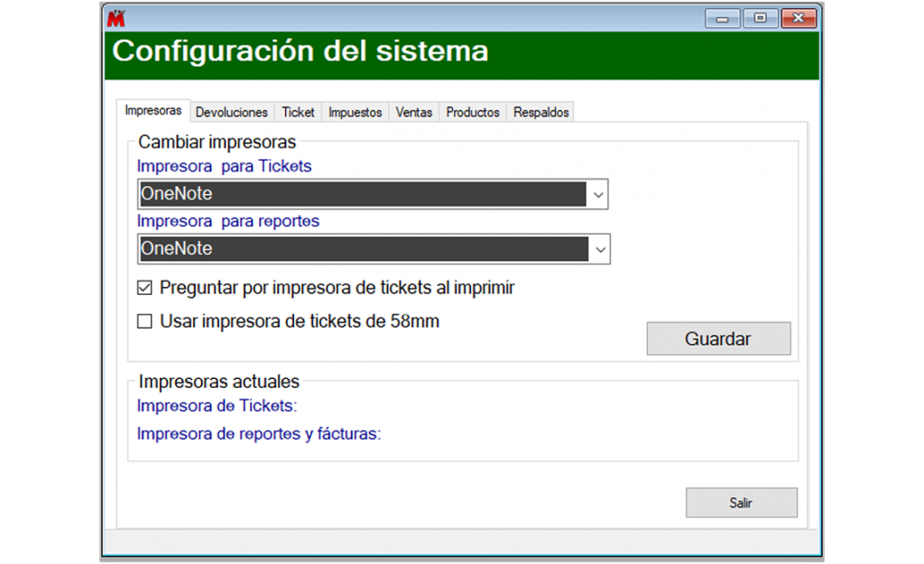Select the Ticket tab
The width and height of the screenshot is (924, 564).
coord(298,112)
